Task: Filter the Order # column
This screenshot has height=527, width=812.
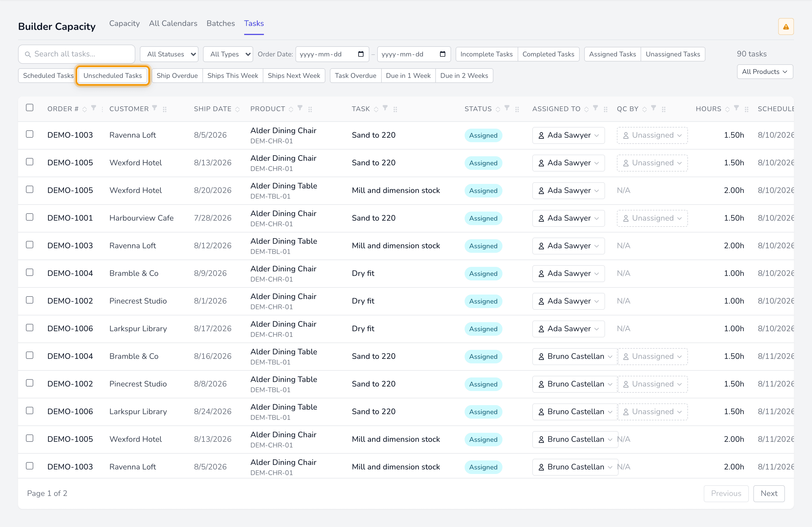Action: pos(94,108)
